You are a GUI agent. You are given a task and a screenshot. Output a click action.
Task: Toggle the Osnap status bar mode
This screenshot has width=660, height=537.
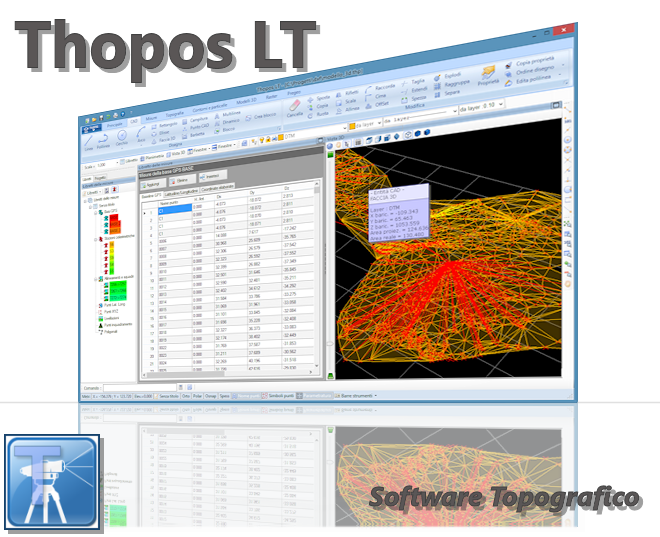(x=210, y=396)
